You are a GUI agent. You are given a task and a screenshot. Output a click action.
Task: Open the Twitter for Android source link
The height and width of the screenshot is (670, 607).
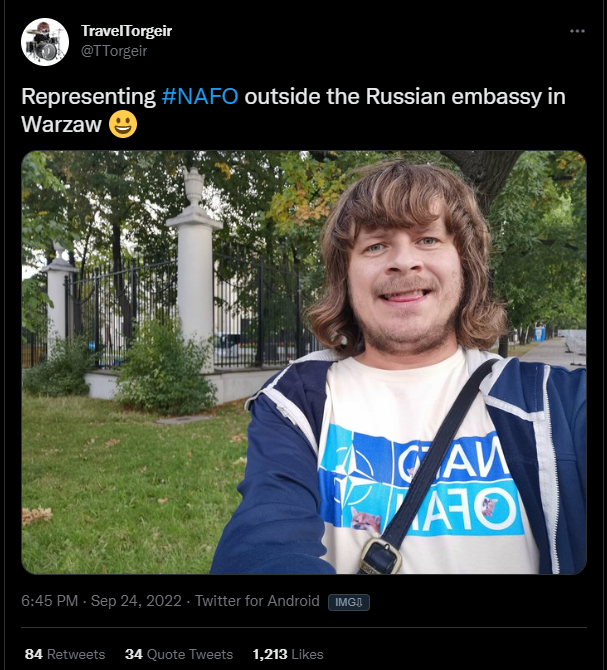pyautogui.click(x=257, y=601)
